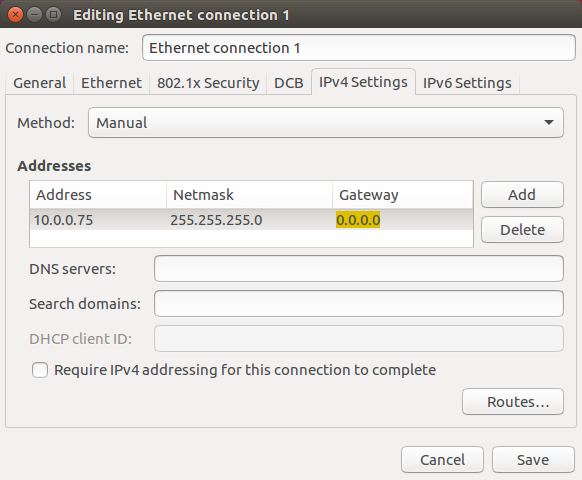
Task: Maximize the connection editor window
Action: click(53, 15)
